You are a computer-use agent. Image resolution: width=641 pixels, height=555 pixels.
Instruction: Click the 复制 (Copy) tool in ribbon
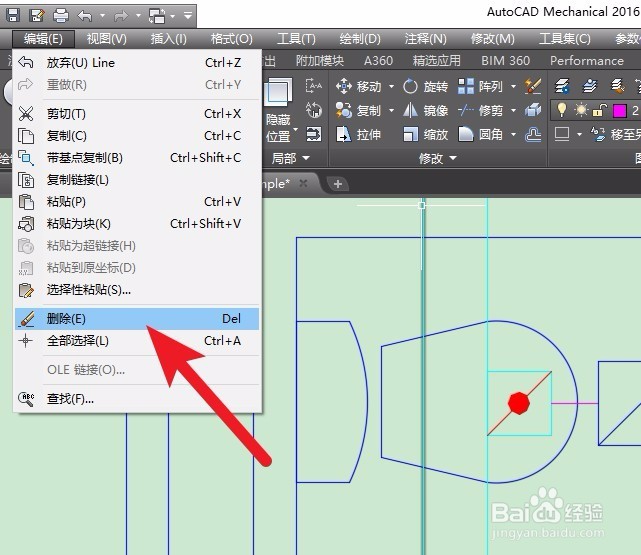(359, 111)
